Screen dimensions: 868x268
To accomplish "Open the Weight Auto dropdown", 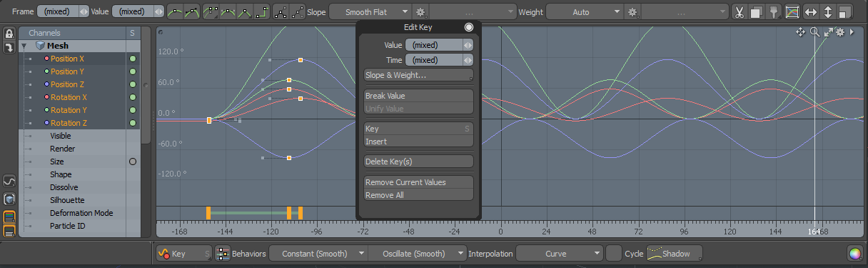I will [586, 12].
